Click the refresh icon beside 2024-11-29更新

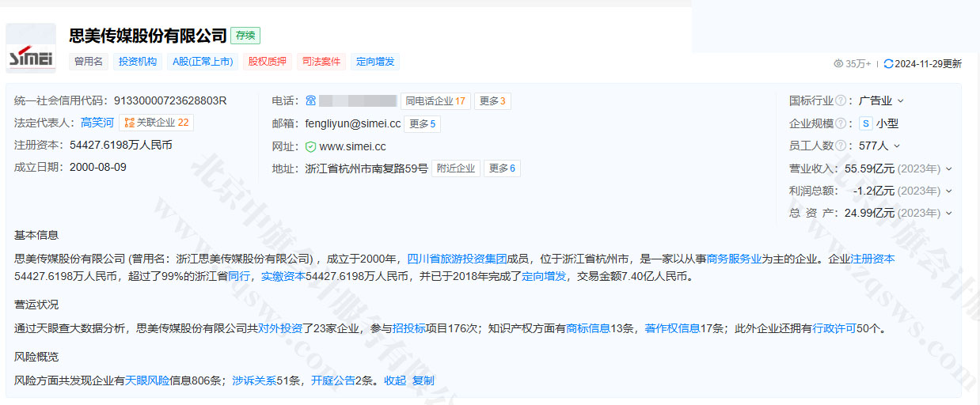[888, 64]
